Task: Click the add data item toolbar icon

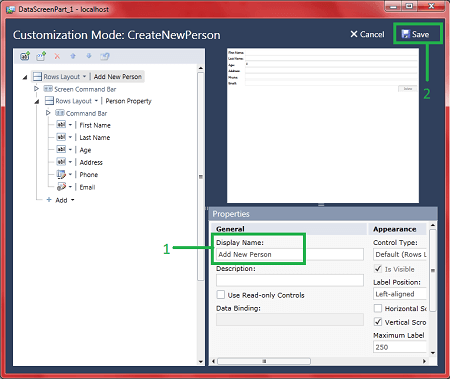Action: (25, 56)
